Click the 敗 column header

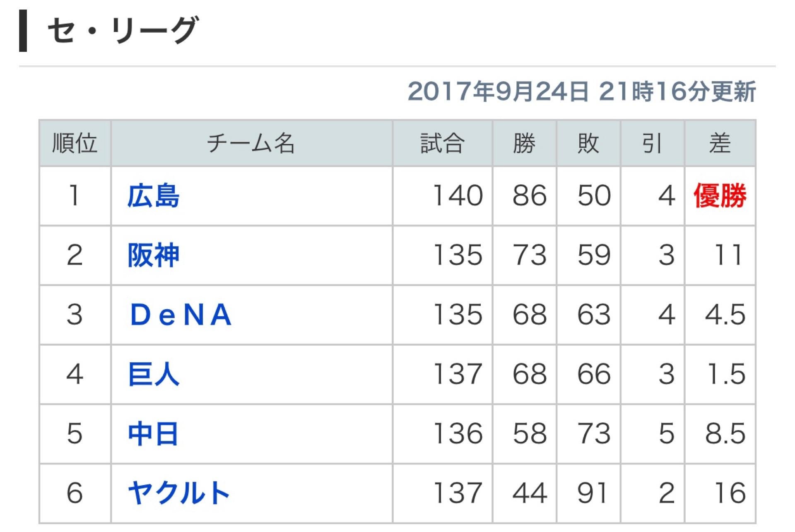pyautogui.click(x=588, y=143)
